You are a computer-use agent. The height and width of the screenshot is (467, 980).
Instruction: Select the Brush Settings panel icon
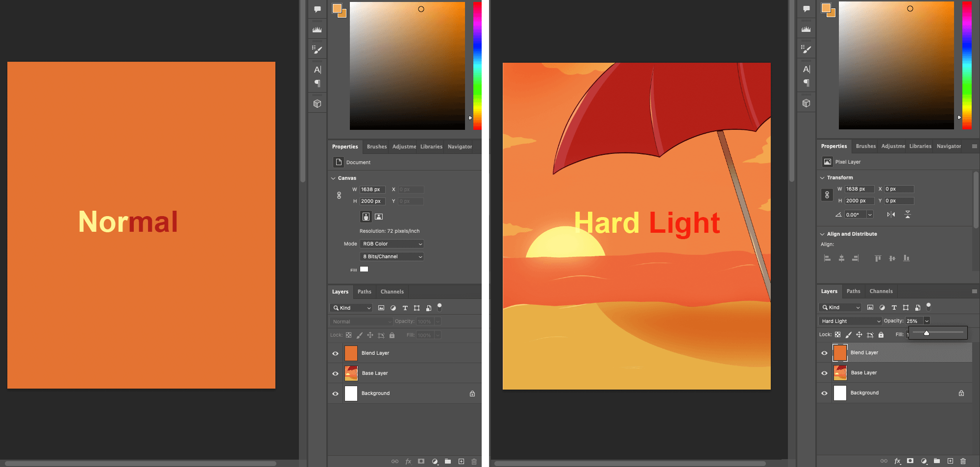[317, 49]
